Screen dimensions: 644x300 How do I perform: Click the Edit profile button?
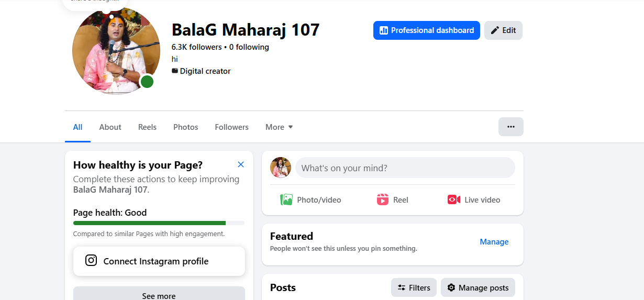503,30
